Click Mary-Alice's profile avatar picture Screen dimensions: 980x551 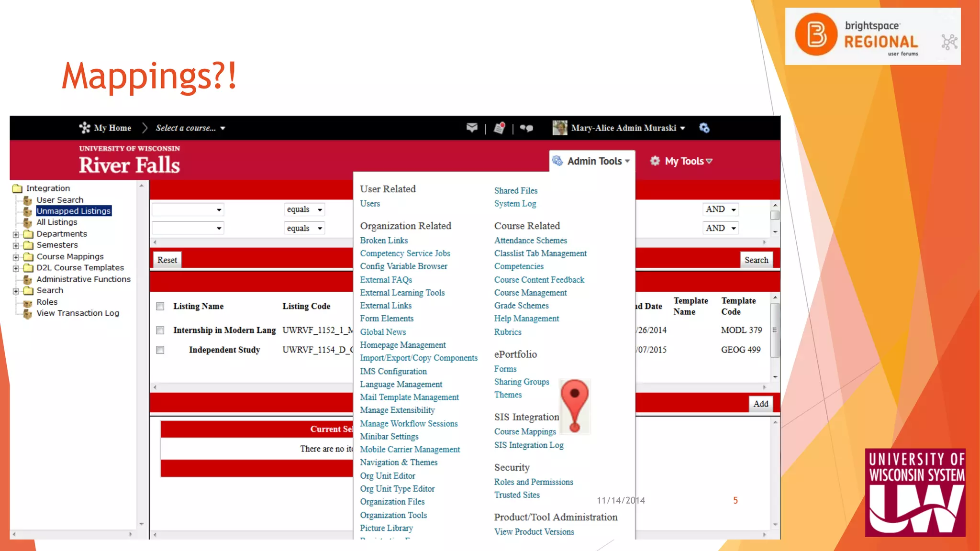tap(559, 128)
